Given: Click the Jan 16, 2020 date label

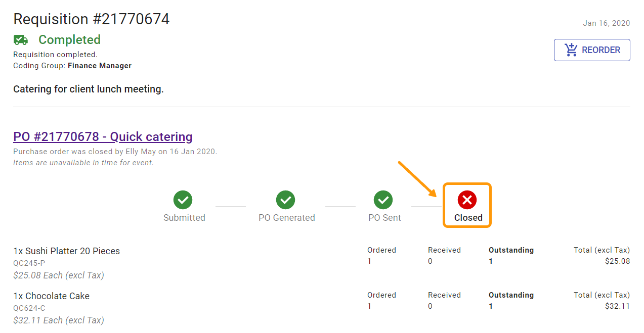Looking at the screenshot, I should tap(606, 23).
